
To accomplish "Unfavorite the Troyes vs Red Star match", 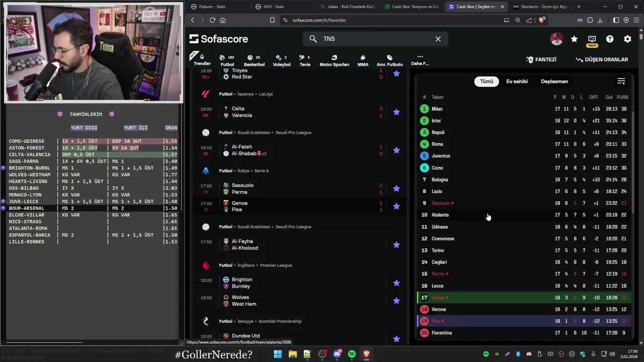I will click(x=396, y=73).
